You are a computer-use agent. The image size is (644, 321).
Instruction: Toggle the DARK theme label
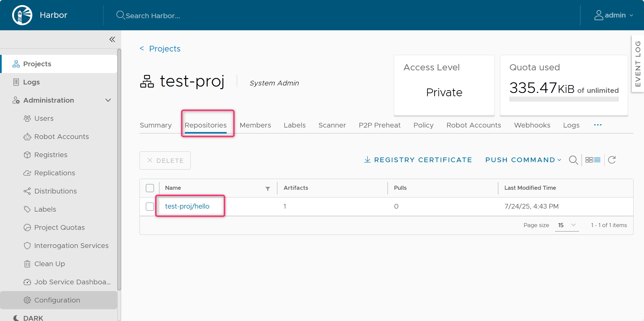coord(33,318)
